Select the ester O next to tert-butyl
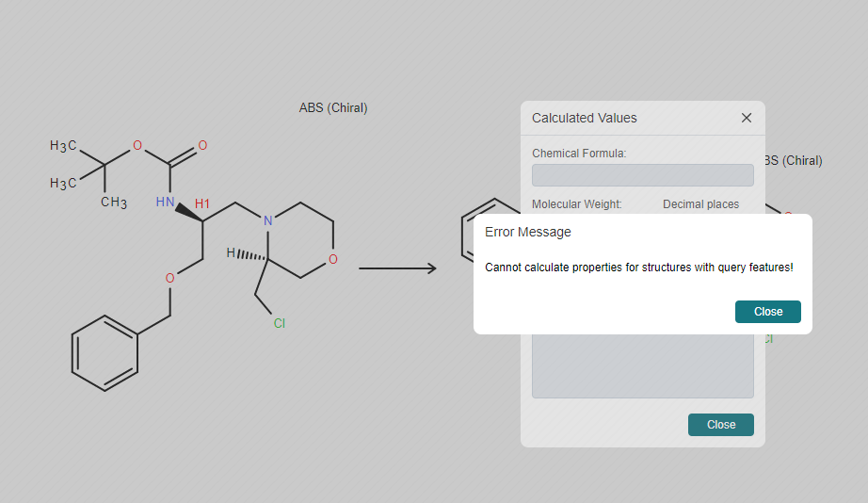The height and width of the screenshot is (503, 868). [x=137, y=145]
